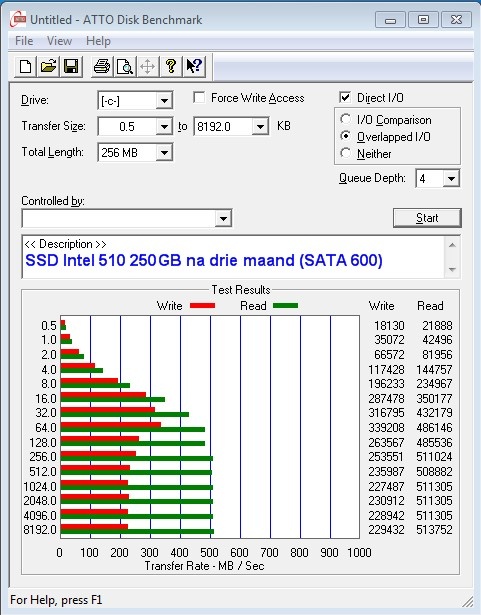481x615 pixels.
Task: Expand Total Length dropdown 256 MB
Action: pos(164,152)
